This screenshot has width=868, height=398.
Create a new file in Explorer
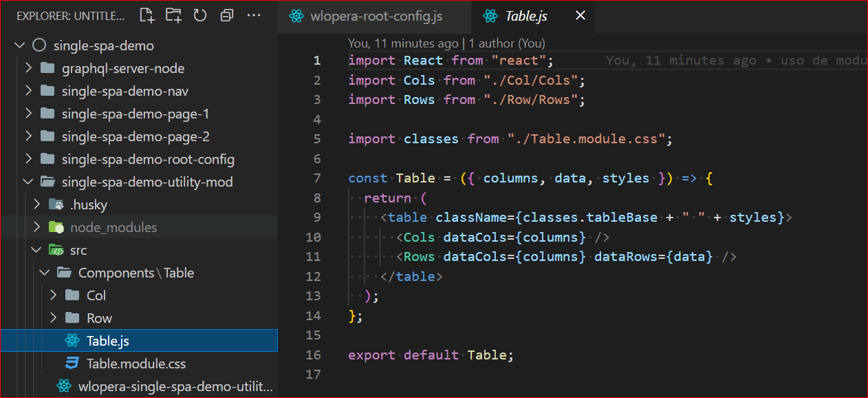coord(147,15)
